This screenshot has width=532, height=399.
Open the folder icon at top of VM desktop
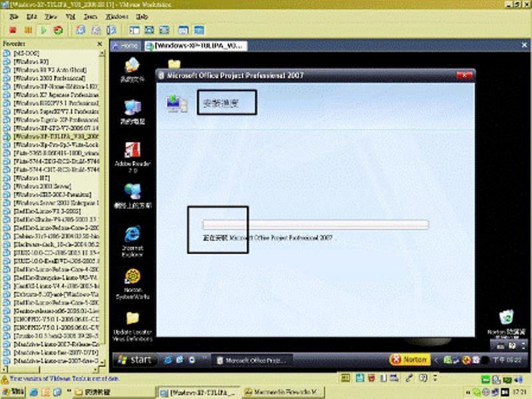coord(174,63)
